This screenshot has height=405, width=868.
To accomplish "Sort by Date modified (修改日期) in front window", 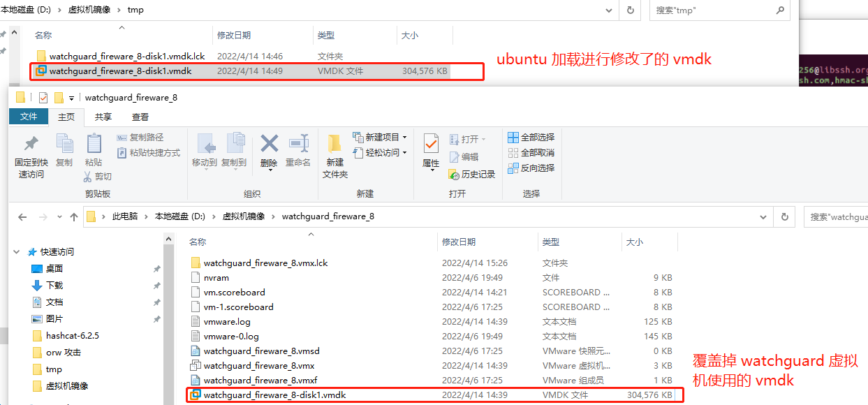I will point(459,242).
